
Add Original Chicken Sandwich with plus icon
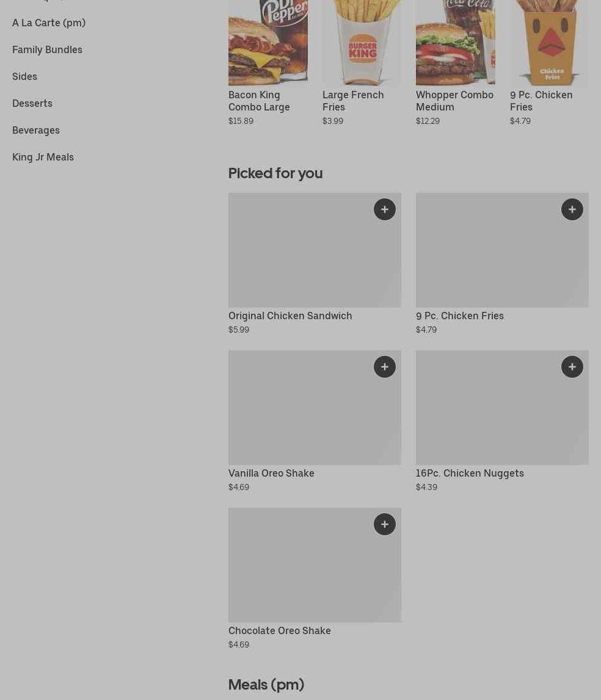pyautogui.click(x=384, y=209)
